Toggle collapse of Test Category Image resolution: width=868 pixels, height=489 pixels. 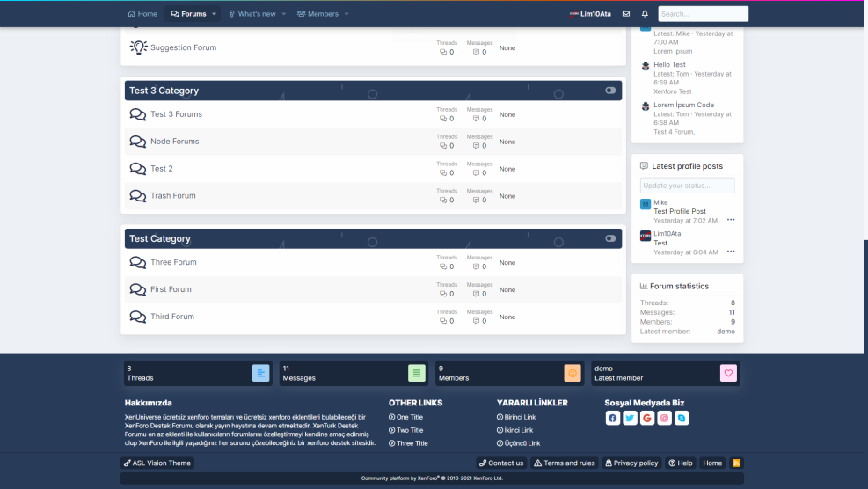(x=610, y=238)
